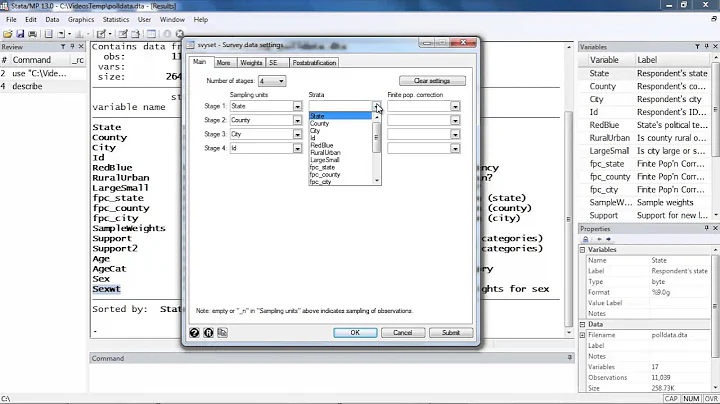
Task: Click the strata list scrollbar thumb
Action: [377, 137]
